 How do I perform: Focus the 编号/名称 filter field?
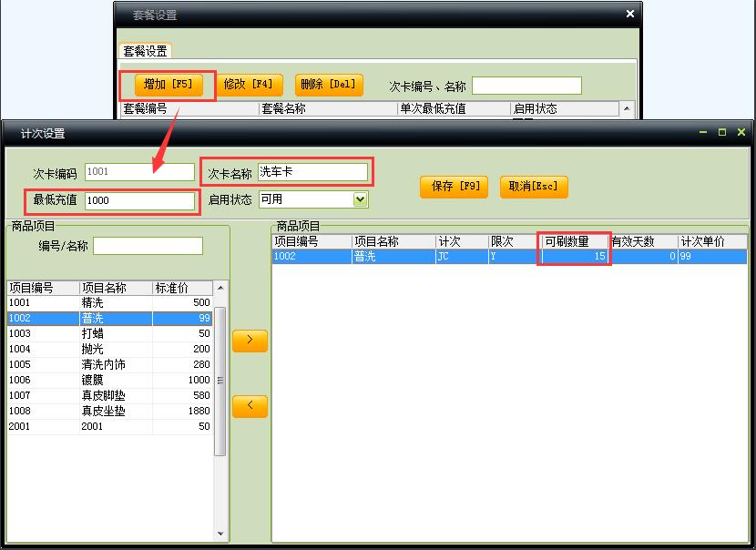(x=148, y=246)
